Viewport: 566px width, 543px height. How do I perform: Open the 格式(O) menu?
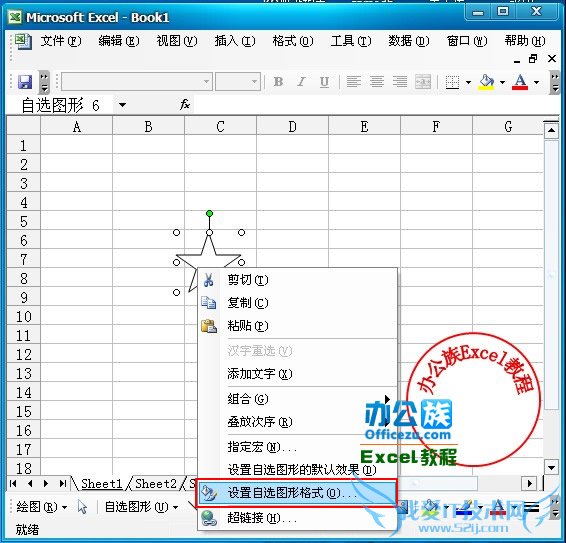(293, 41)
